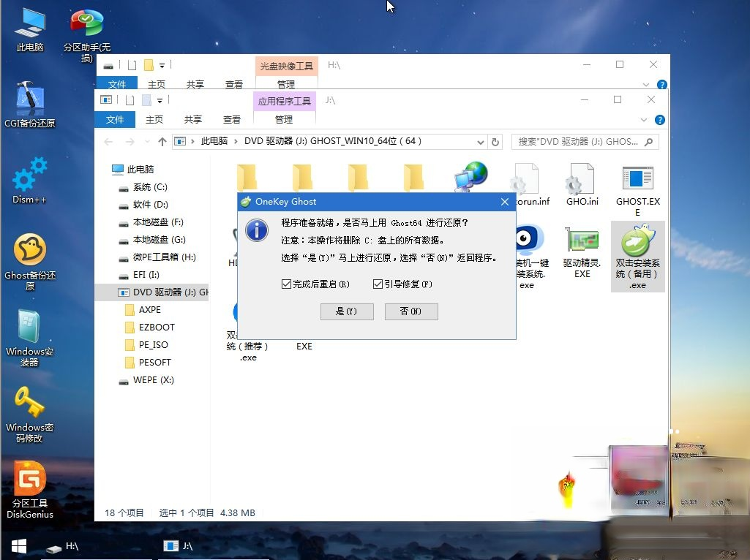Select 软件 (D:) drive in tree
The height and width of the screenshot is (560, 750).
click(144, 205)
